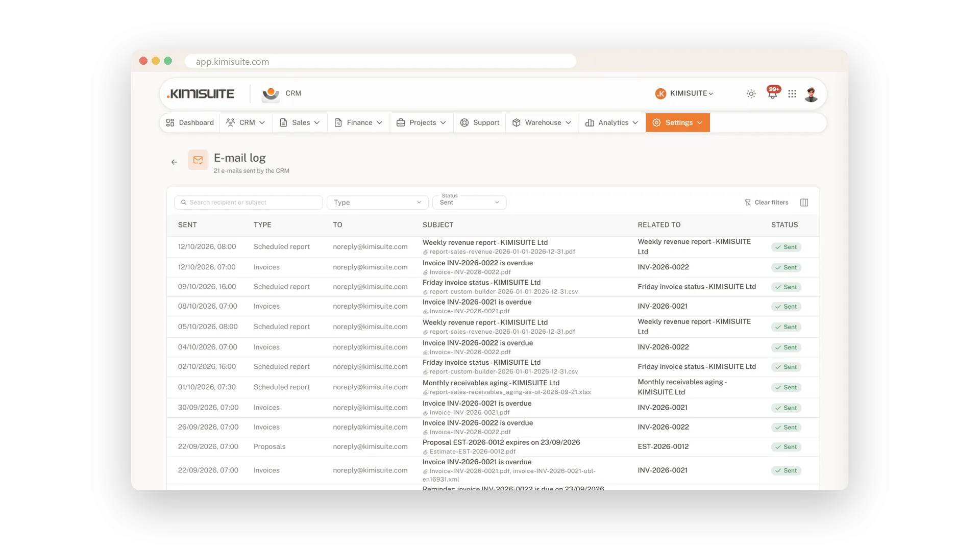Click the search magnifier icon

click(x=184, y=203)
